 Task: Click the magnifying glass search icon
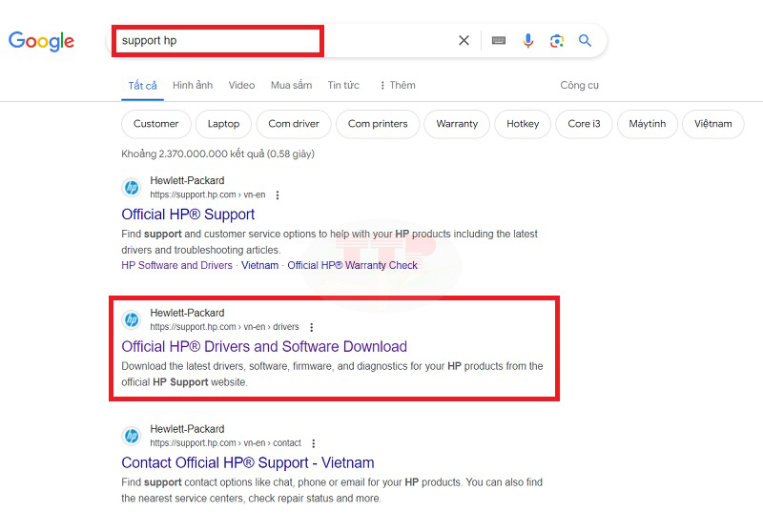(585, 40)
